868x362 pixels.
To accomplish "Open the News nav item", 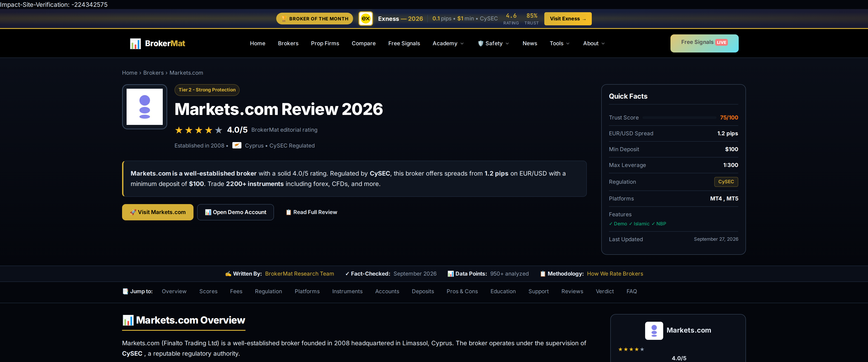I will [530, 43].
